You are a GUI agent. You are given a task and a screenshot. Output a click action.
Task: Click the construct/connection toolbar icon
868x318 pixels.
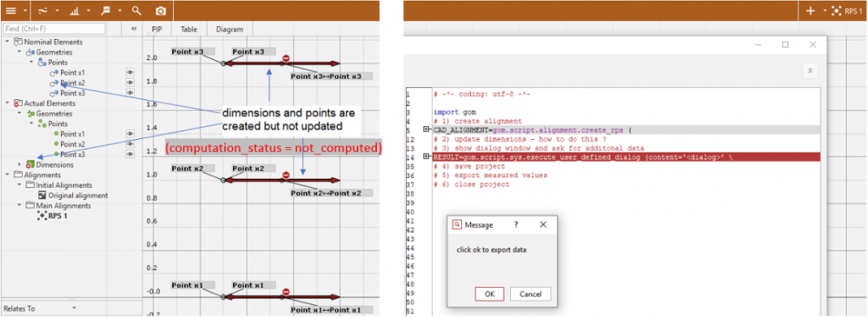pyautogui.click(x=43, y=10)
